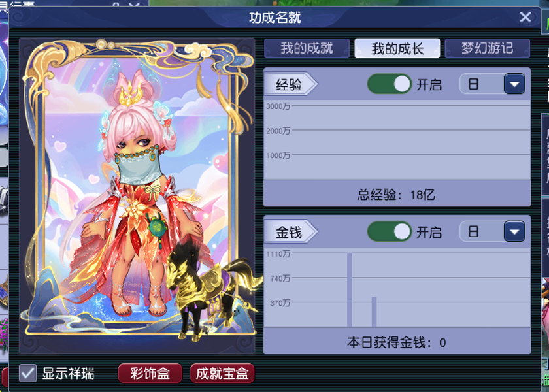549x392 pixels.
Task: Switch to 我的成就 tab
Action: [x=307, y=48]
